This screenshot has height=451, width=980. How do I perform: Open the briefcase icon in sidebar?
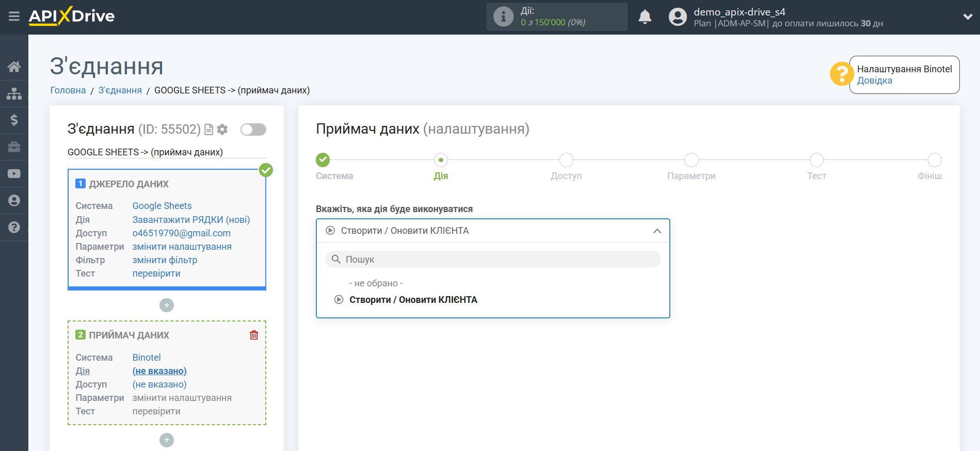[14, 147]
